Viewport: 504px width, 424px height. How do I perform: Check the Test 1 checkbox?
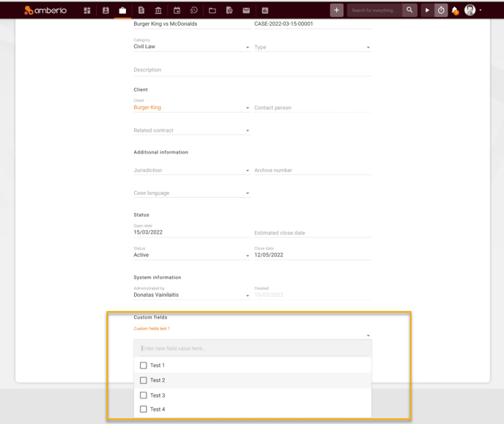pyautogui.click(x=144, y=365)
